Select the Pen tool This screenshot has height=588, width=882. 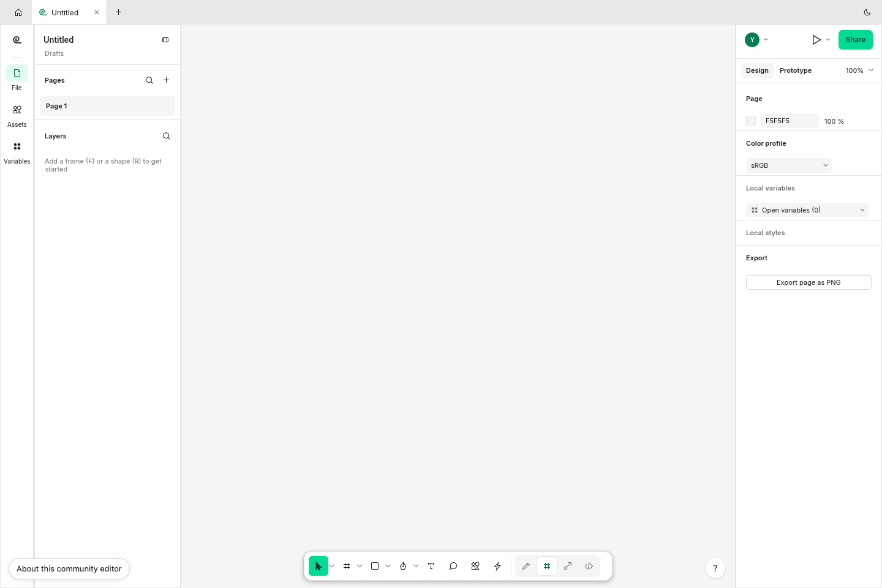pyautogui.click(x=403, y=566)
